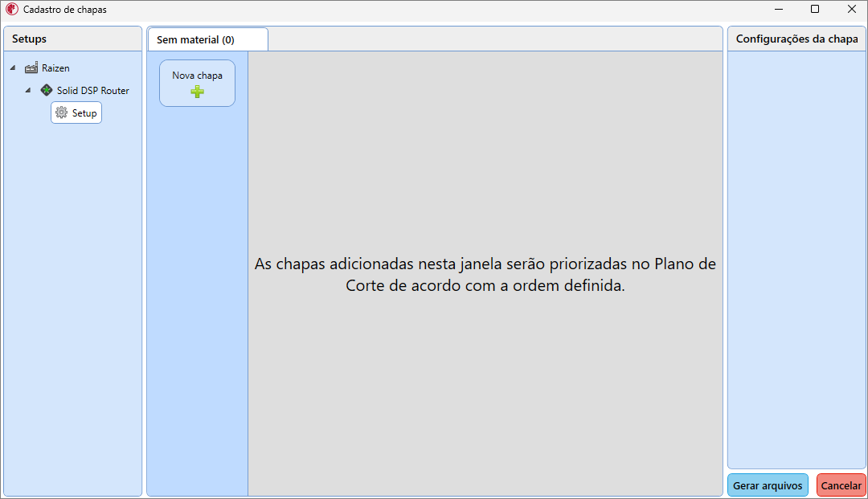Click the Cadastro de chapas app icon

pyautogui.click(x=11, y=10)
